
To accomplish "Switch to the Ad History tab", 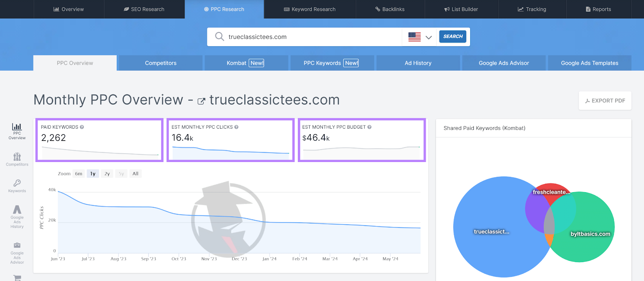I will [418, 63].
